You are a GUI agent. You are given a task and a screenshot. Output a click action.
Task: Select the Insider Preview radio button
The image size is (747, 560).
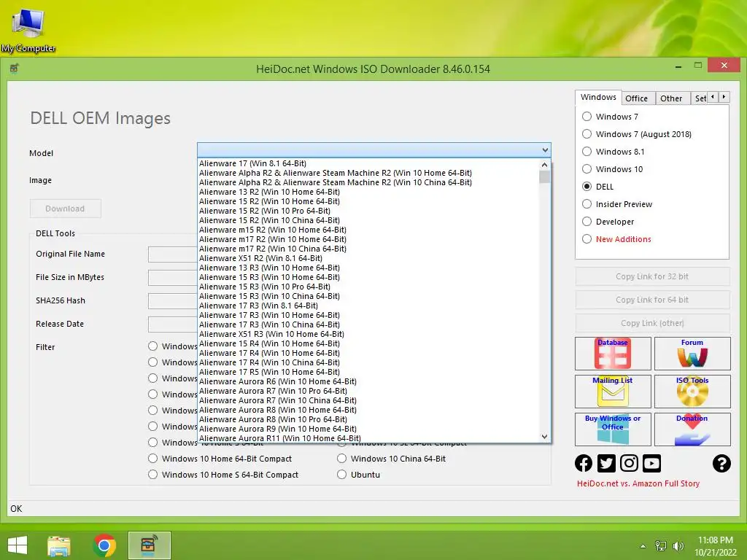click(587, 204)
